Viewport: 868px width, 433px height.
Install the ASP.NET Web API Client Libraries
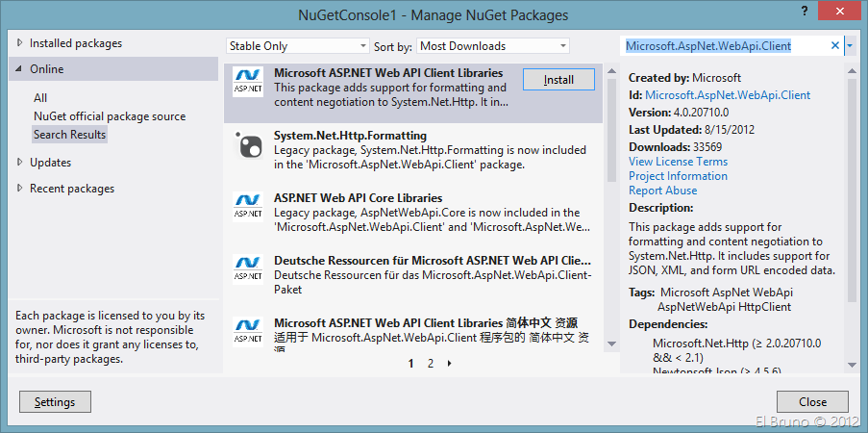click(x=558, y=80)
